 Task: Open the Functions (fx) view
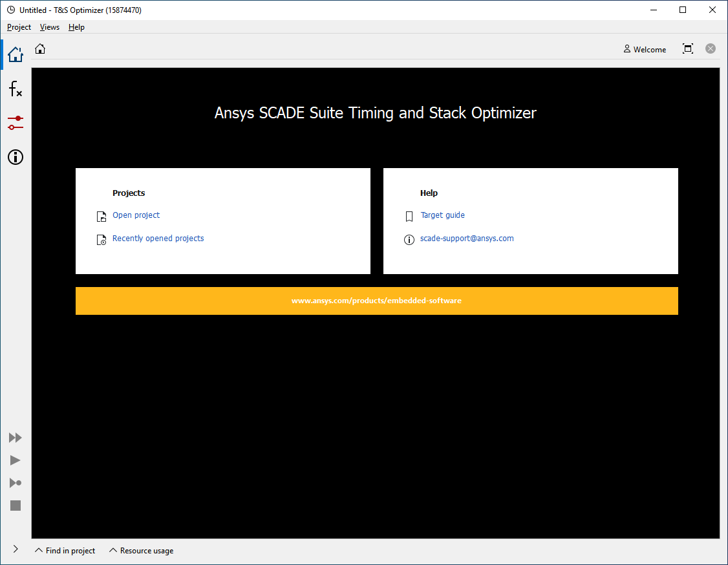[x=16, y=89]
